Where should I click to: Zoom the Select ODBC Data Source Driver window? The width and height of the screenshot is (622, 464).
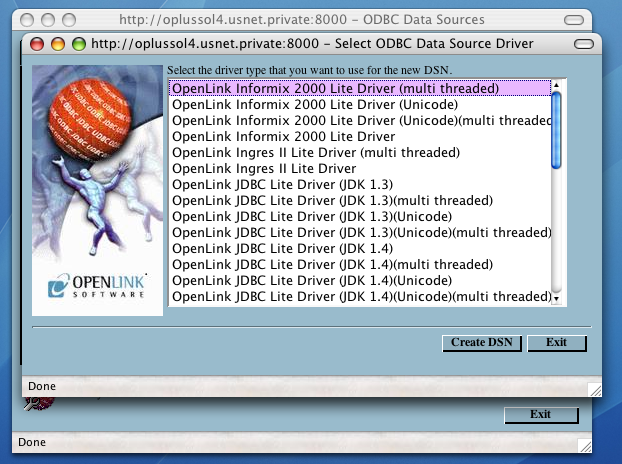tap(79, 44)
